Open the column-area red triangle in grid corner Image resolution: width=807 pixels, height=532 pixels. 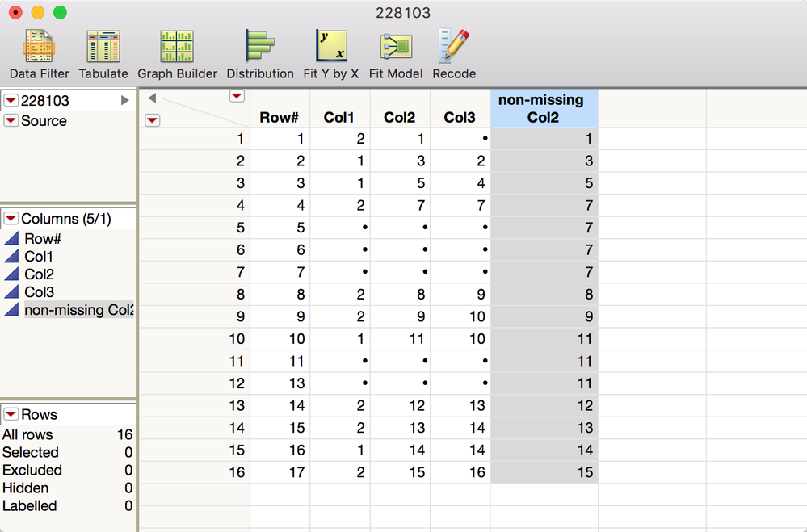click(237, 96)
